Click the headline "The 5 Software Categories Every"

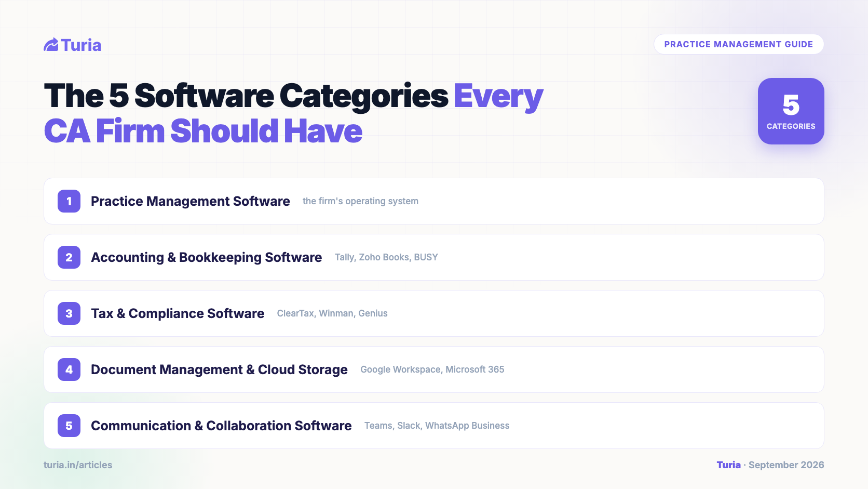point(294,96)
